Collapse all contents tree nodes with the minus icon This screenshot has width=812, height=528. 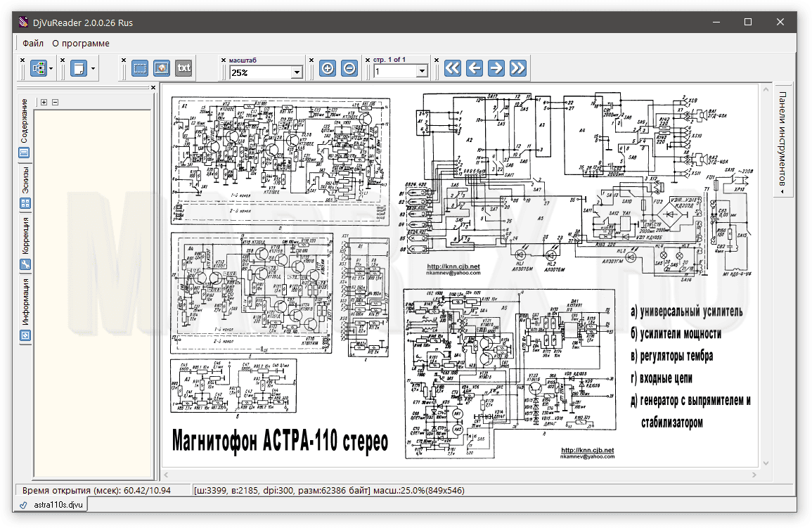click(56, 103)
